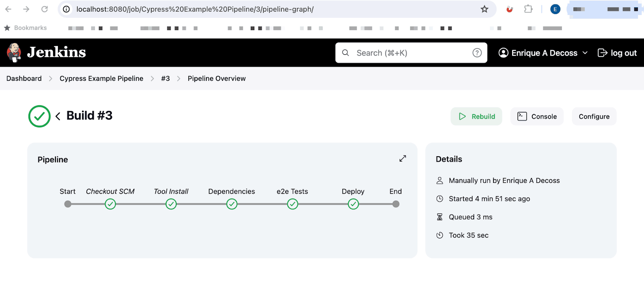Image resolution: width=644 pixels, height=300 pixels.
Task: Expand the pipeline graph to fullscreen
Action: (x=402, y=159)
